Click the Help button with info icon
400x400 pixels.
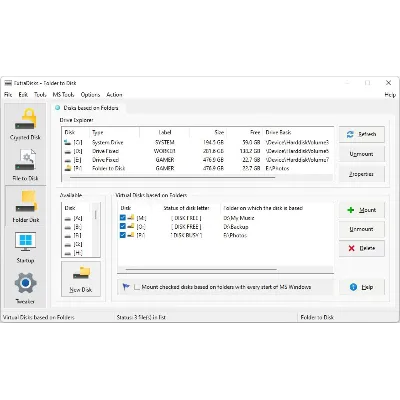tap(362, 287)
